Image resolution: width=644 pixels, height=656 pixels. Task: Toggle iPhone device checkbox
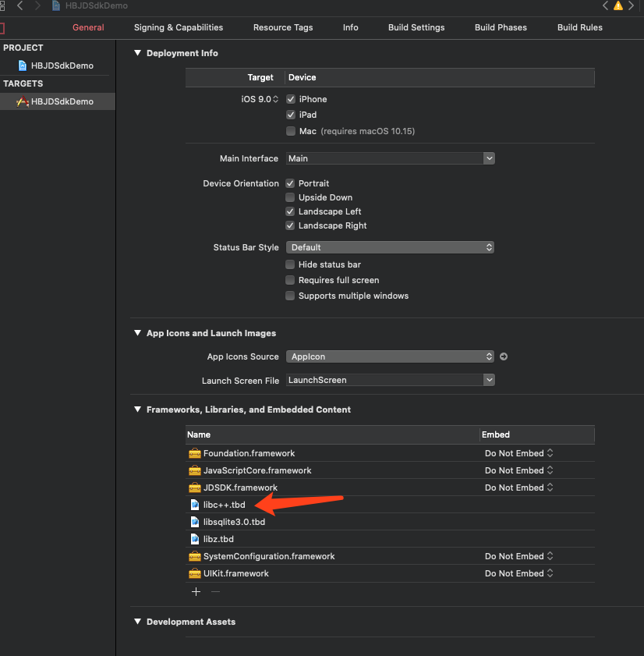291,99
